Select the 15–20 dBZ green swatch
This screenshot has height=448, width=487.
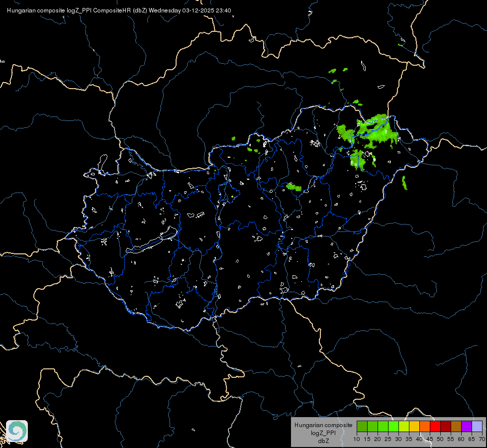[373, 426]
